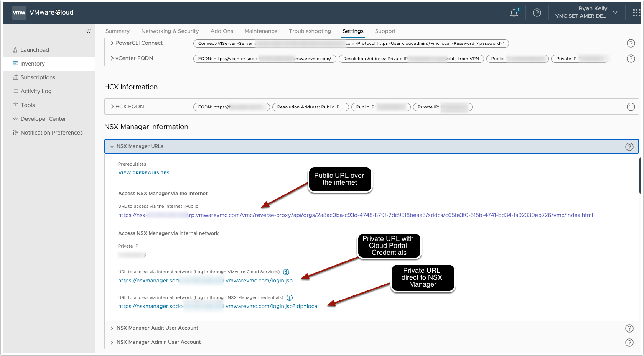Click the HCX FQDN https pill
The image size is (644, 356).
(232, 107)
